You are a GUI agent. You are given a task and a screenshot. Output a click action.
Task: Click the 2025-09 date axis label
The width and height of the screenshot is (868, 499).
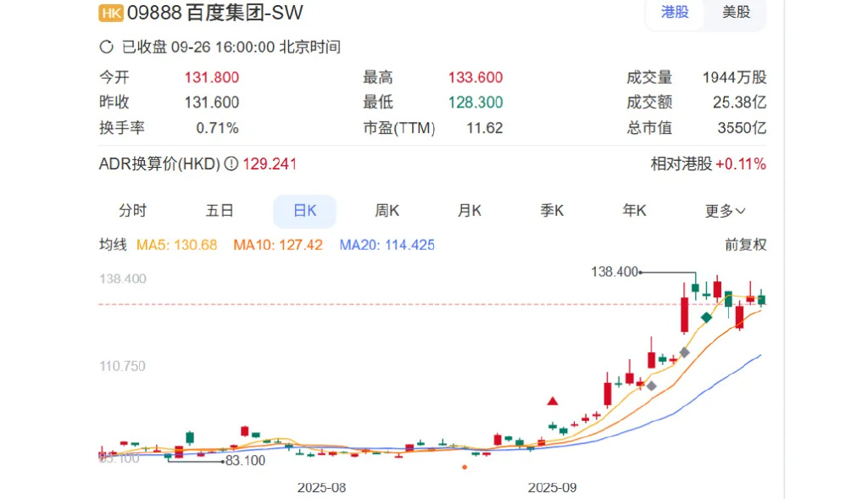(x=552, y=487)
